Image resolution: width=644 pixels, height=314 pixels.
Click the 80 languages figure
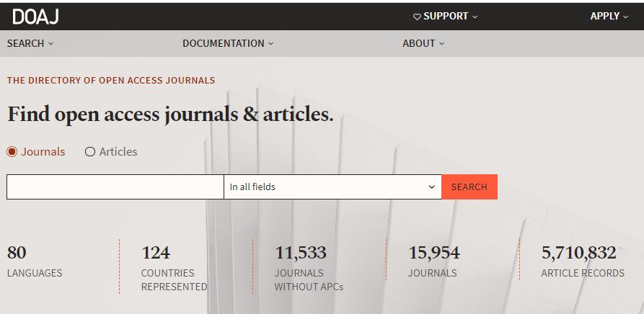(17, 253)
